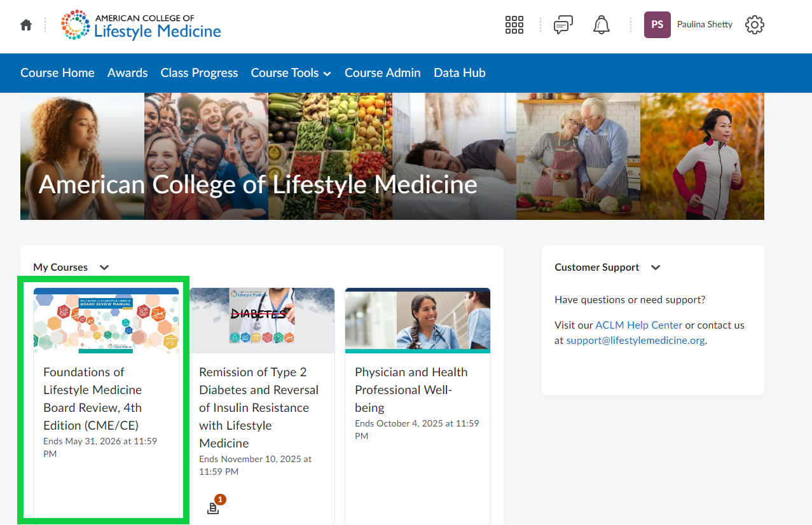Open Physician and Health Professional Well-being course

click(411, 390)
